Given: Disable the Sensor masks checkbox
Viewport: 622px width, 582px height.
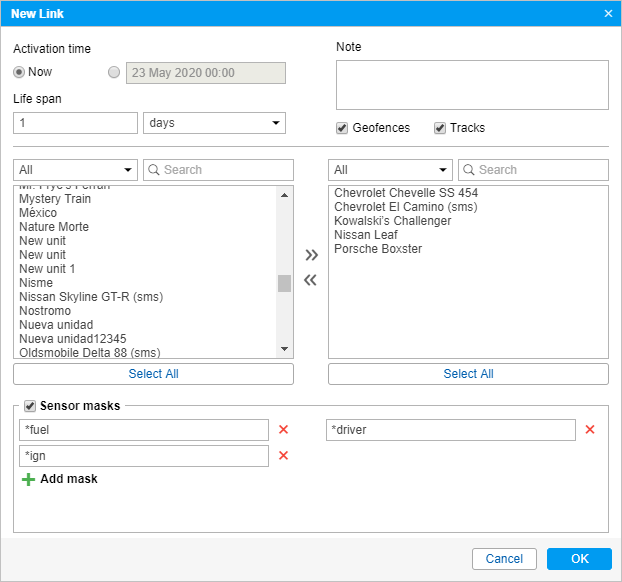Looking at the screenshot, I should point(29,406).
